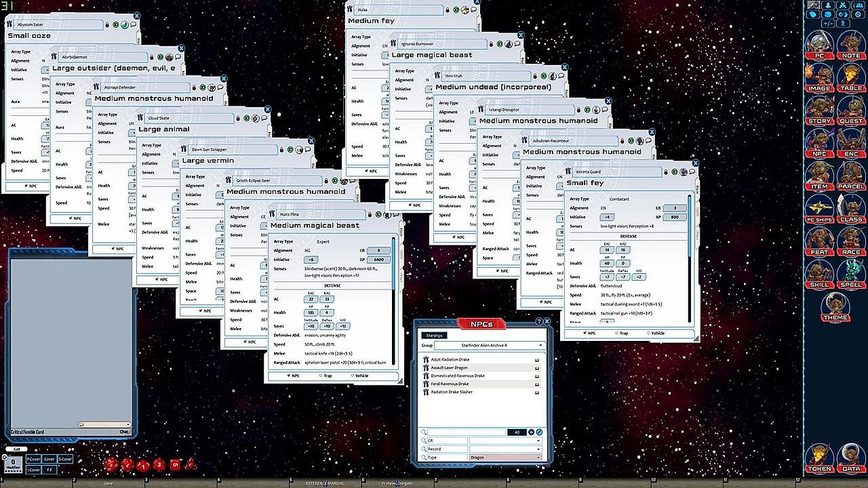Open the TABLE sidebar icon
The image size is (868, 488).
click(x=850, y=77)
